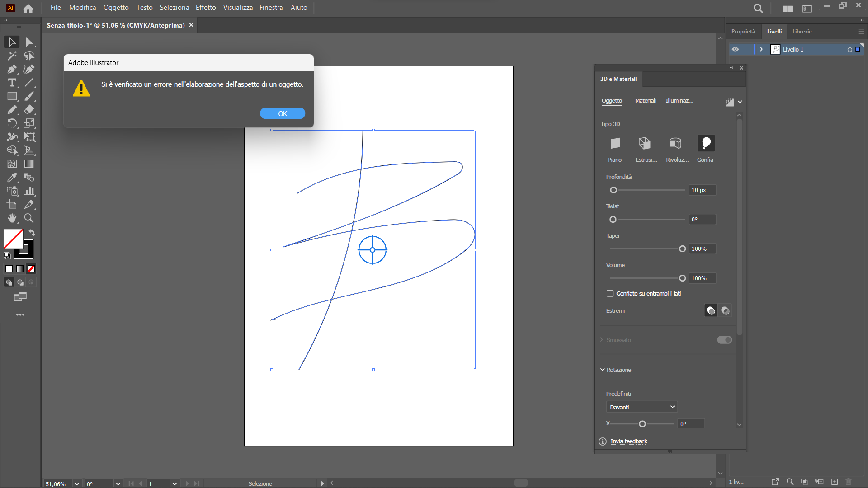The width and height of the screenshot is (868, 488).
Task: Enable Gonfiato su entrambi i lati
Action: pyautogui.click(x=610, y=293)
